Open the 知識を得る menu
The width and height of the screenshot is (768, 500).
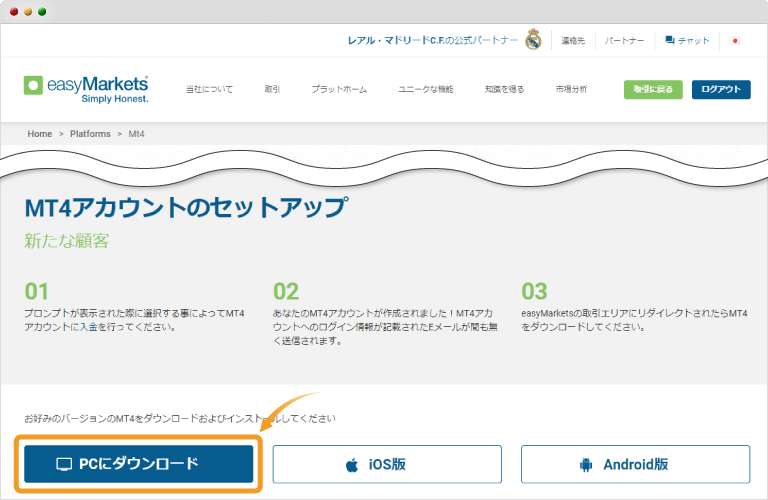tap(504, 89)
